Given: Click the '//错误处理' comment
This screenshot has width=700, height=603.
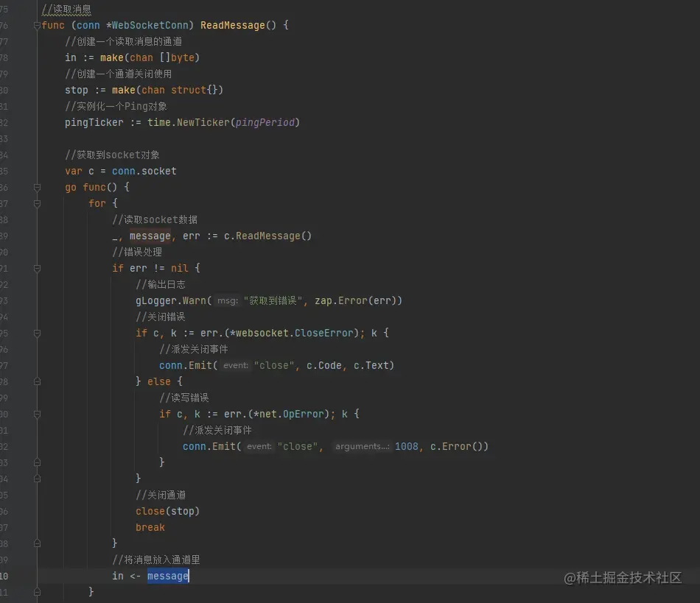Looking at the screenshot, I should (x=137, y=252).
